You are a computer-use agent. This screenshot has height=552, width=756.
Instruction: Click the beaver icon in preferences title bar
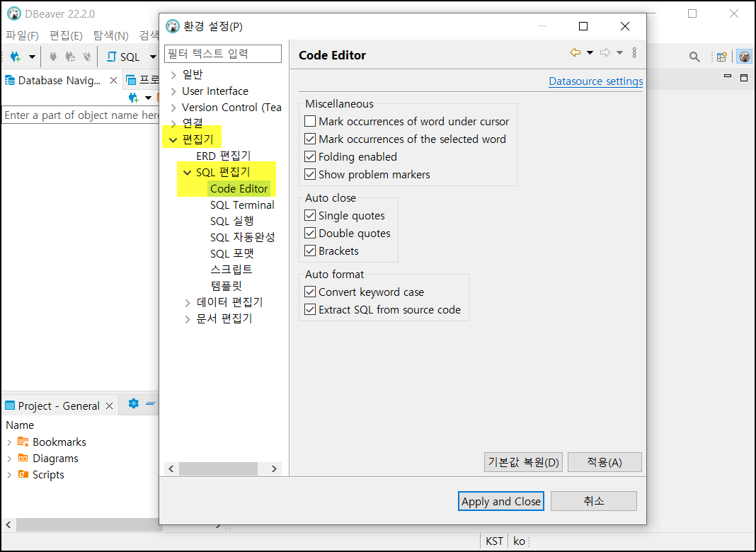pos(172,26)
